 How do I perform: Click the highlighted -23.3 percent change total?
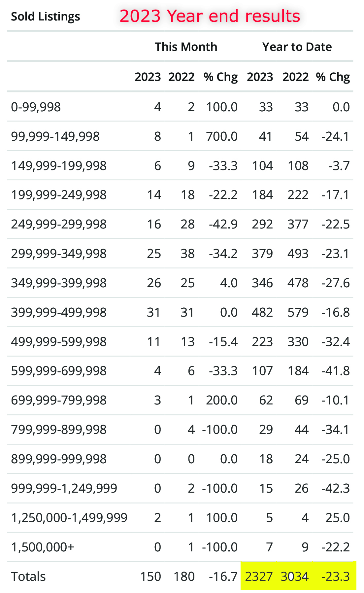tap(336, 576)
